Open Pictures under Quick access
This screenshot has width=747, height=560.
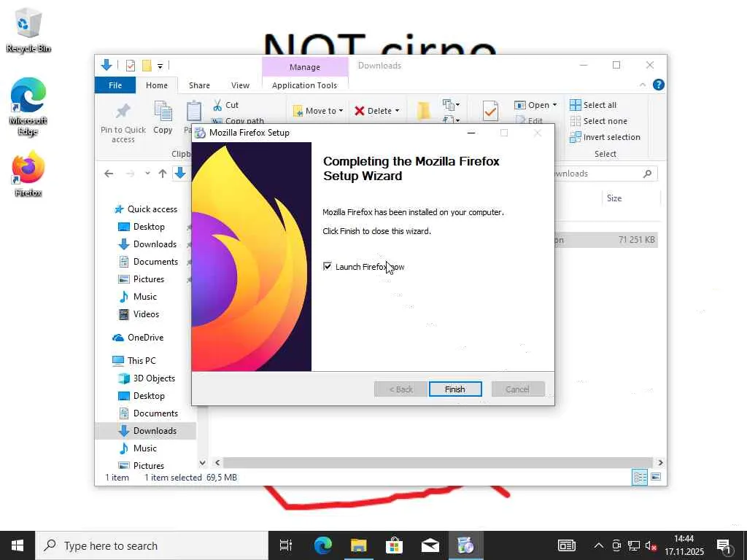point(141,279)
